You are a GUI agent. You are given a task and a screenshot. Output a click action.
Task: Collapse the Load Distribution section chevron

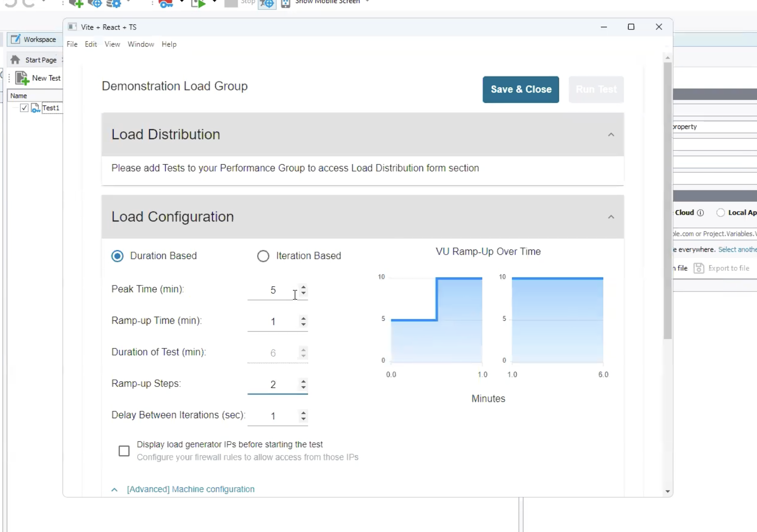611,135
